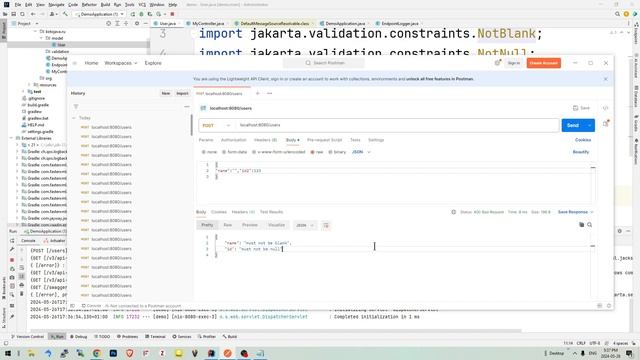Copy the response with the copy icon
The image size is (640, 360).
coord(581,225)
